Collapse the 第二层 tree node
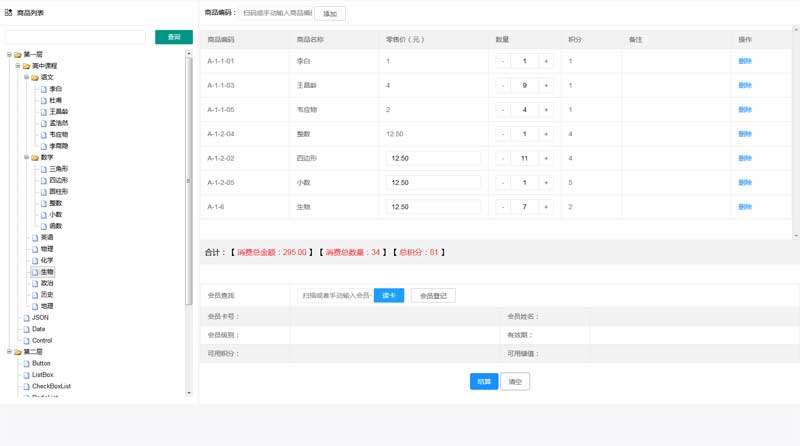Screen dimensions: 800x446 (x=9, y=352)
